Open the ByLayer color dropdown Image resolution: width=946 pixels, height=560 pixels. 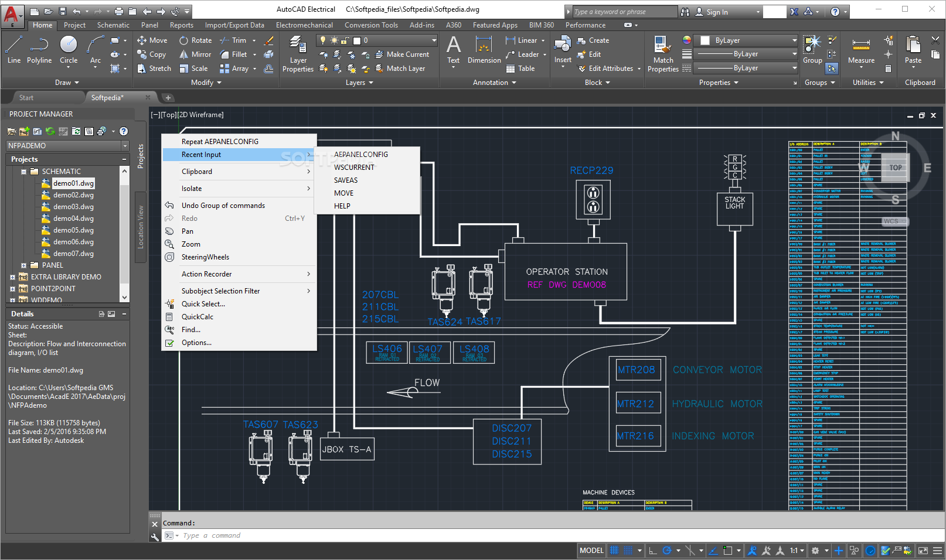click(x=793, y=40)
